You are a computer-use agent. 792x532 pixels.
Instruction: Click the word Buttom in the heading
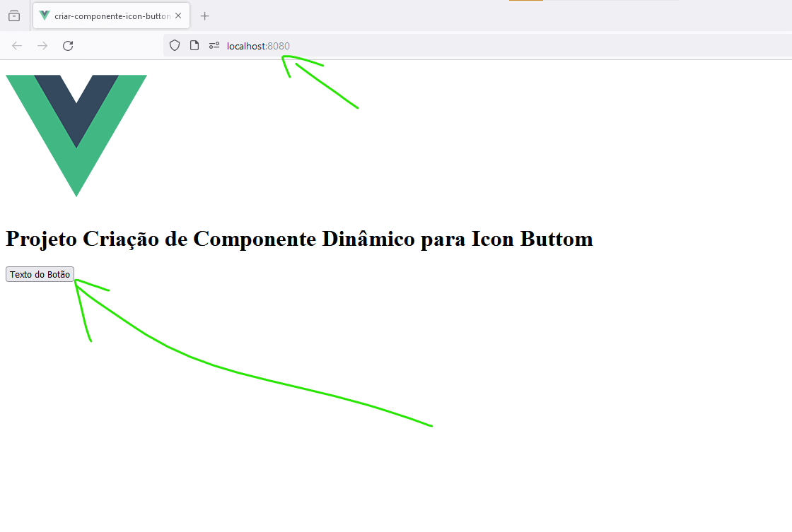click(556, 239)
